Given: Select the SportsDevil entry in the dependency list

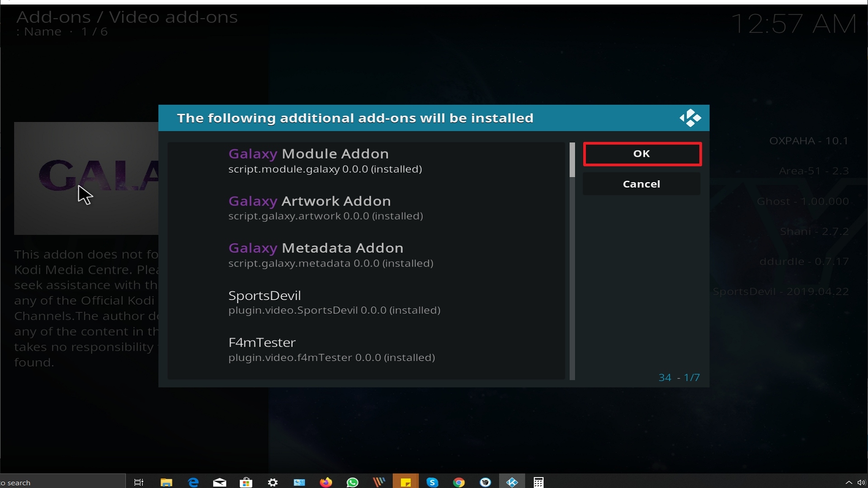Looking at the screenshot, I should coord(366,302).
